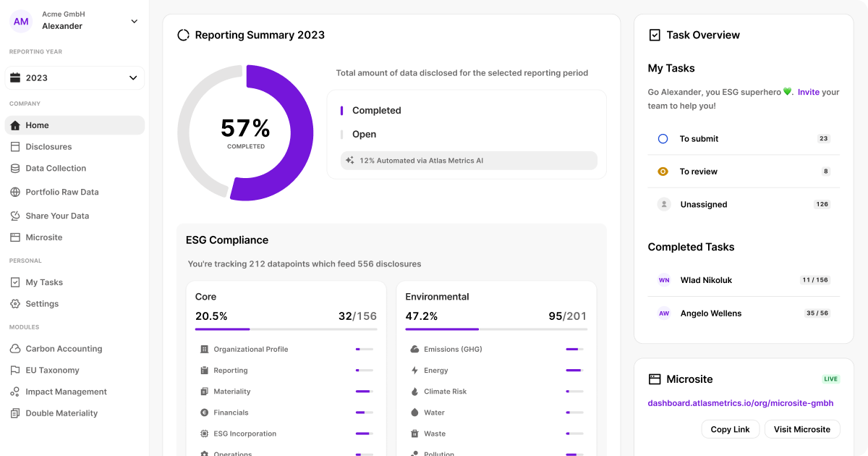
Task: Click the Data Collection database icon
Action: click(15, 169)
